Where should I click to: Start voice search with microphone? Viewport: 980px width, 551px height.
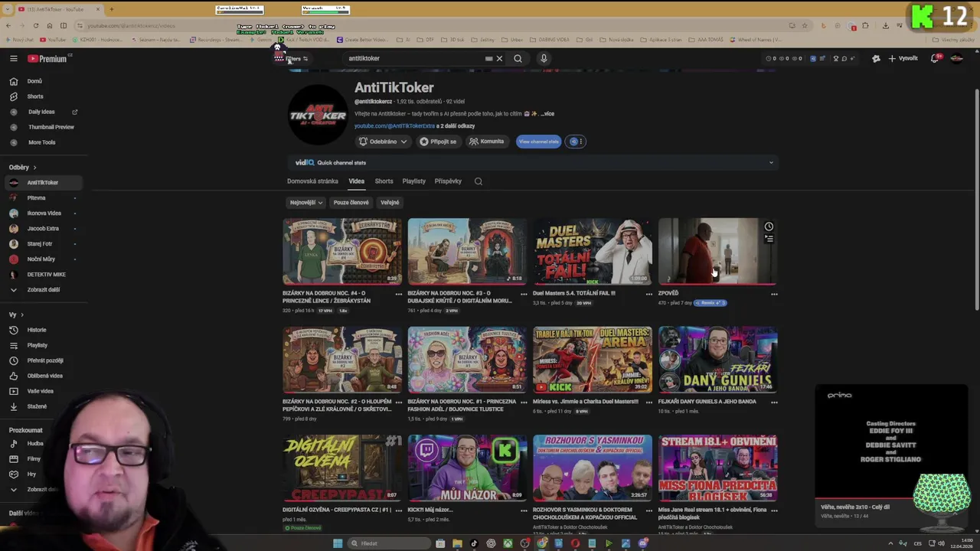point(544,58)
